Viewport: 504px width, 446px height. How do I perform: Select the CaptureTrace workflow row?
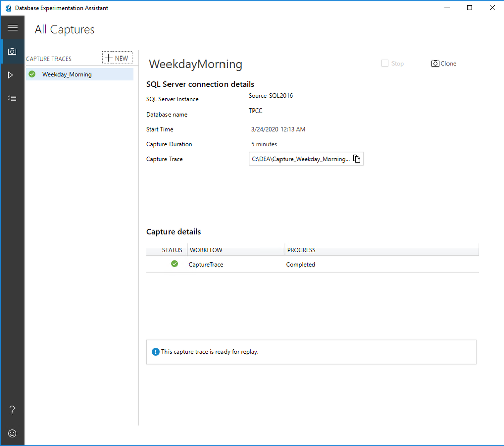(312, 264)
